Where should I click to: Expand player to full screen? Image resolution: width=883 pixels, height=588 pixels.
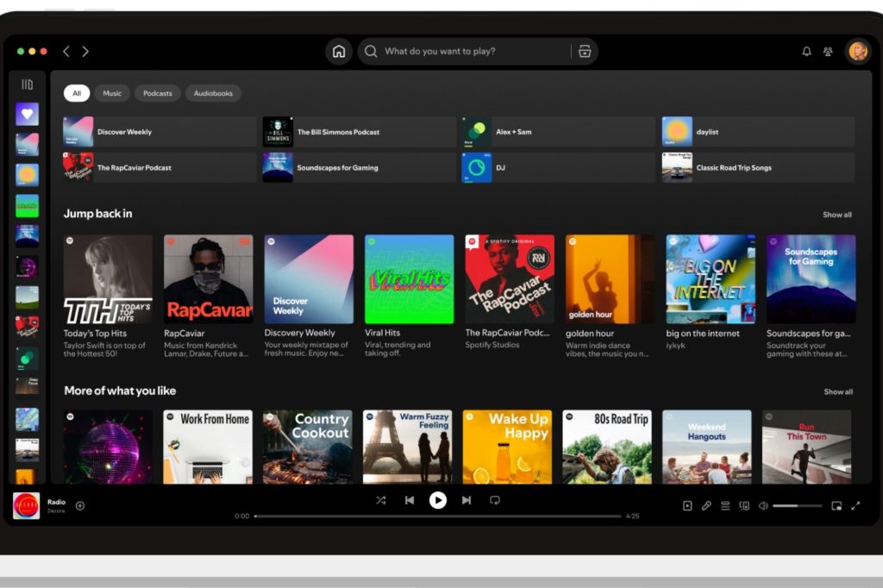tap(855, 506)
